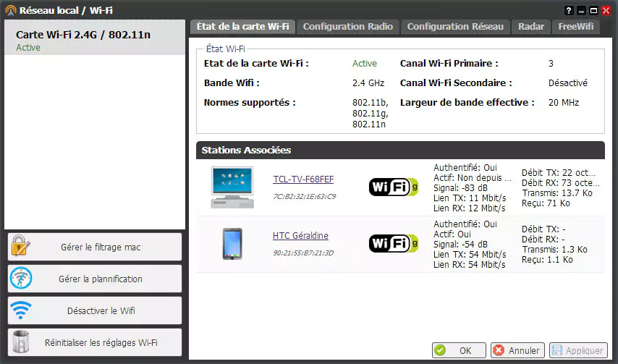Click the clock icon for Wi-Fi scheduling
This screenshot has width=618, height=364.
20,279
